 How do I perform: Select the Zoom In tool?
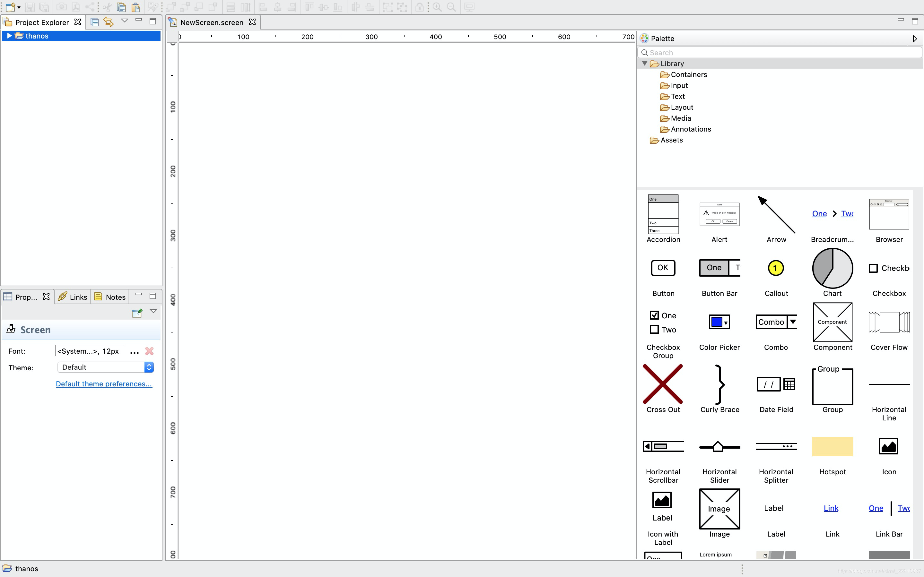(437, 7)
